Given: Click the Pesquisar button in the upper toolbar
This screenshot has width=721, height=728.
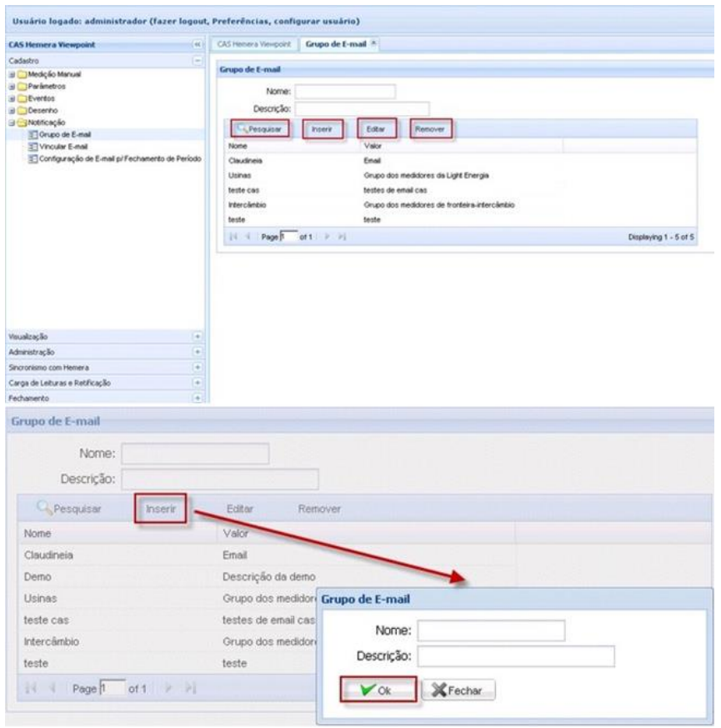Looking at the screenshot, I should pyautogui.click(x=261, y=129).
